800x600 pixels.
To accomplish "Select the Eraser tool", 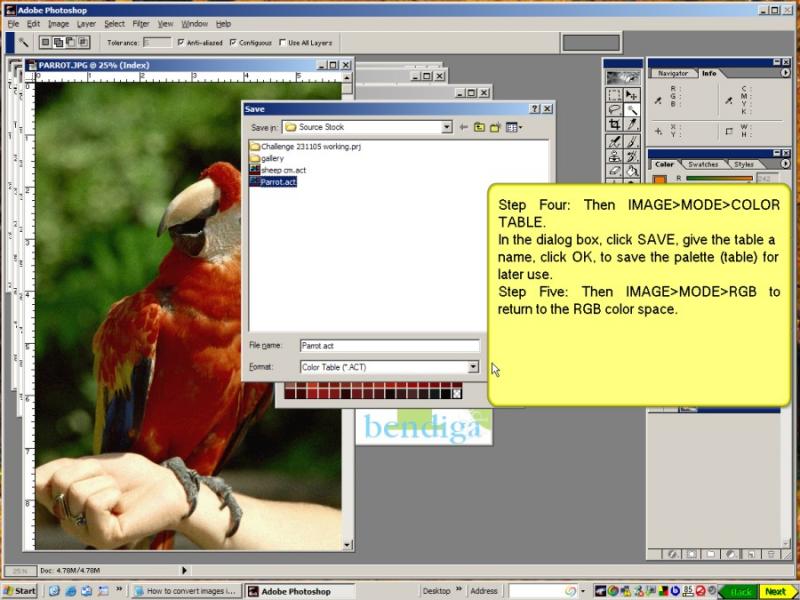I will (x=614, y=171).
